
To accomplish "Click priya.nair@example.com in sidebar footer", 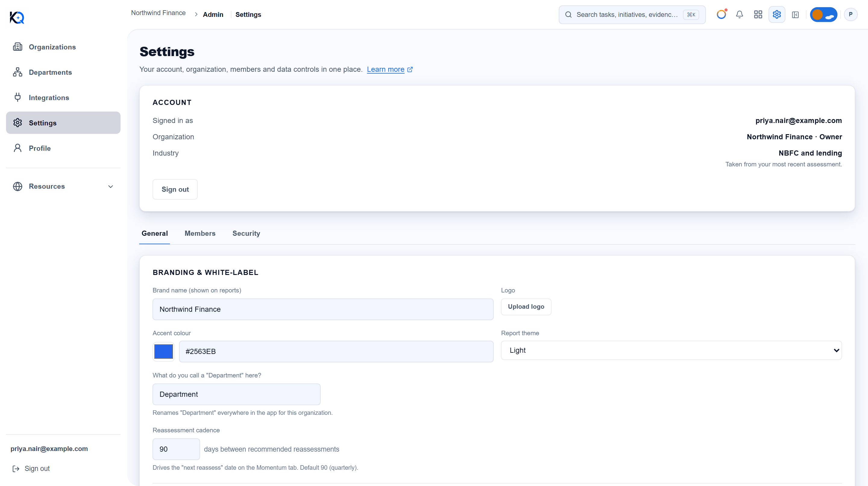I will point(49,449).
